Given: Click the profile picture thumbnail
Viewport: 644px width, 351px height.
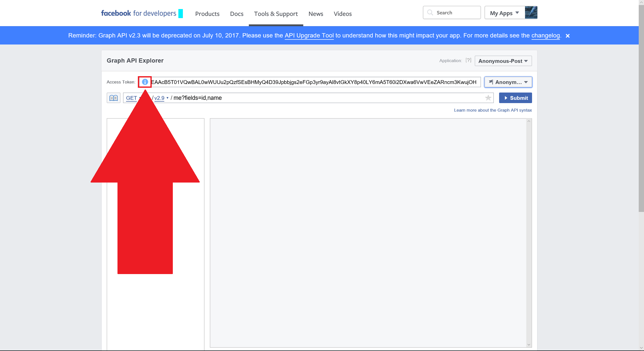Looking at the screenshot, I should [x=531, y=13].
